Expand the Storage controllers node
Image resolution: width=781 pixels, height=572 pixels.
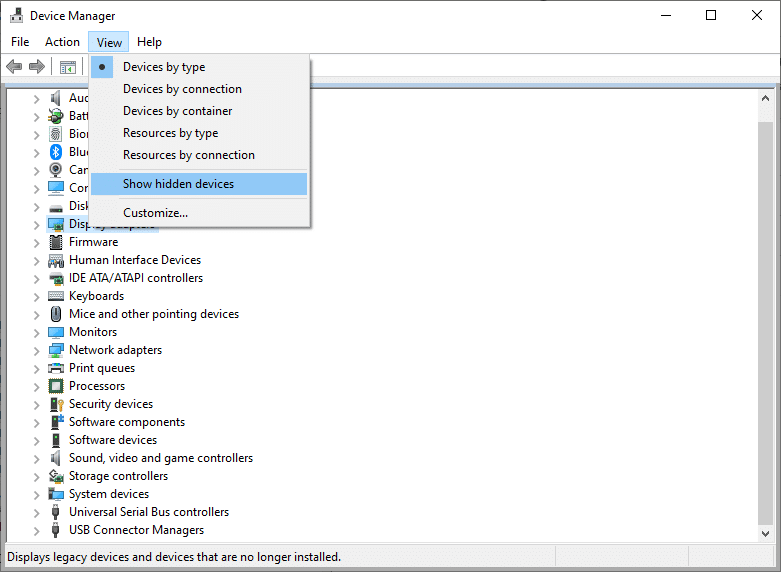[37, 476]
